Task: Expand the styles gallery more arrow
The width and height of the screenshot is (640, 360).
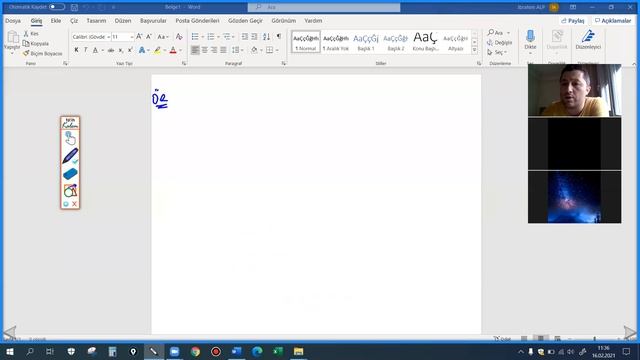Action: tap(474, 50)
